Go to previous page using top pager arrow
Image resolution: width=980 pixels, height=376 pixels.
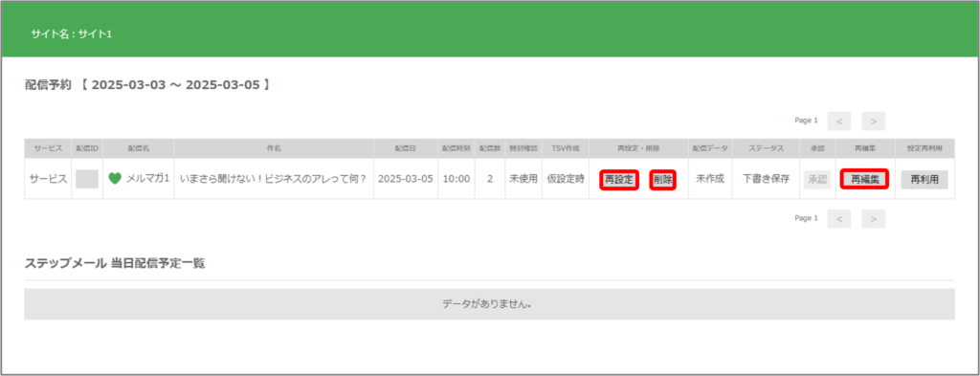pyautogui.click(x=838, y=122)
